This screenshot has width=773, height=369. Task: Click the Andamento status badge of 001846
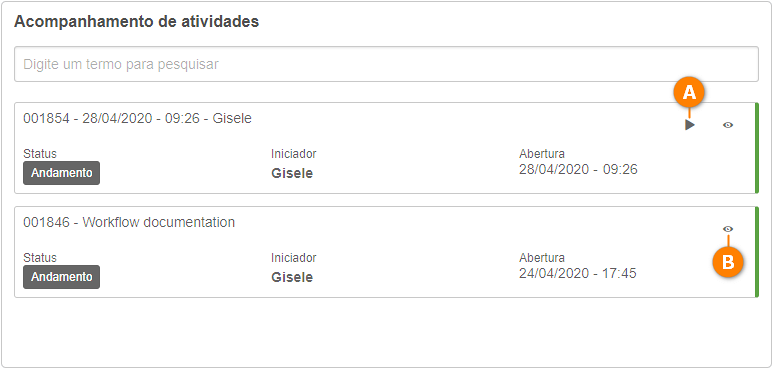click(x=62, y=277)
